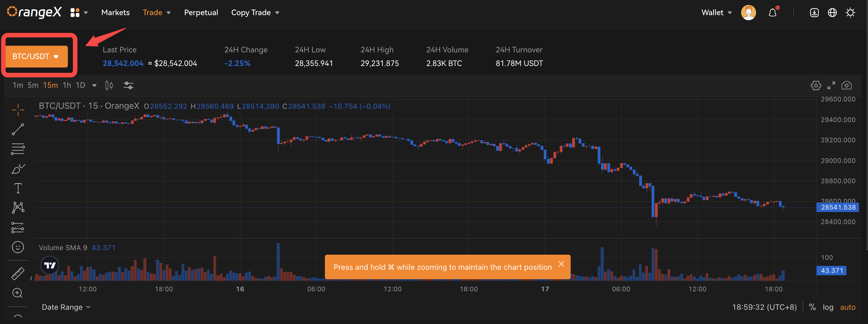This screenshot has height=324, width=868.
Task: Switch chart interval to 5m
Action: click(33, 85)
